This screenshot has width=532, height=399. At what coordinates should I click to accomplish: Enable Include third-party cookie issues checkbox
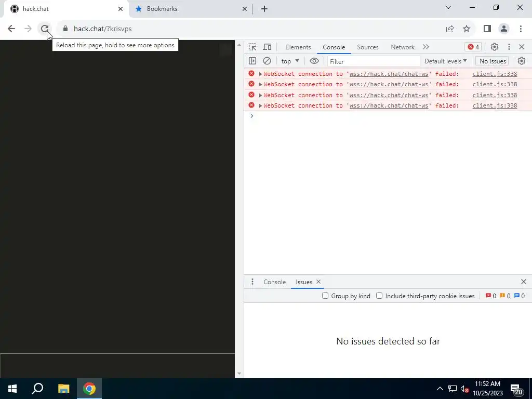379,296
